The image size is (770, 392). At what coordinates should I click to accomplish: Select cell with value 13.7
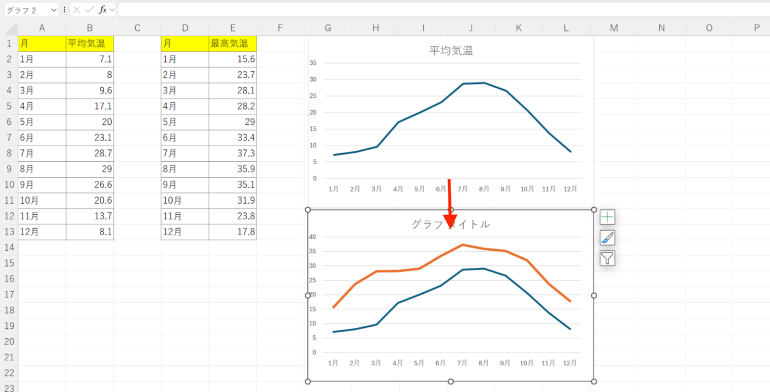pos(89,217)
